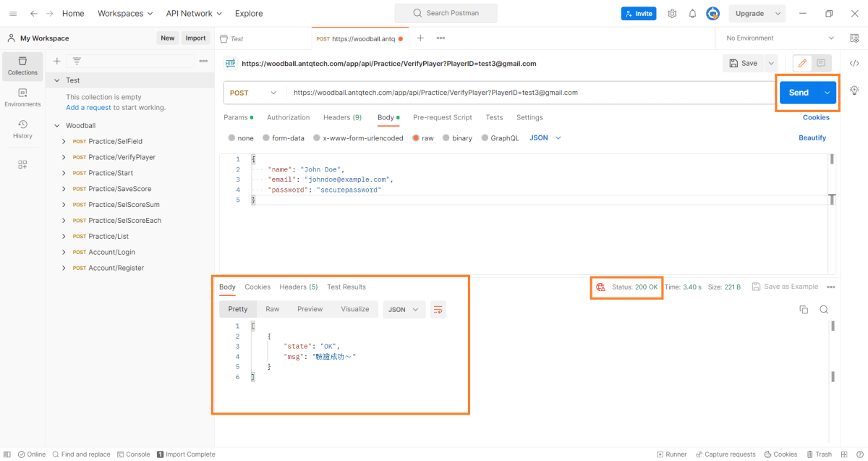Viewport: 868px width, 461px height.
Task: Click the Search Postman box
Action: (x=446, y=13)
